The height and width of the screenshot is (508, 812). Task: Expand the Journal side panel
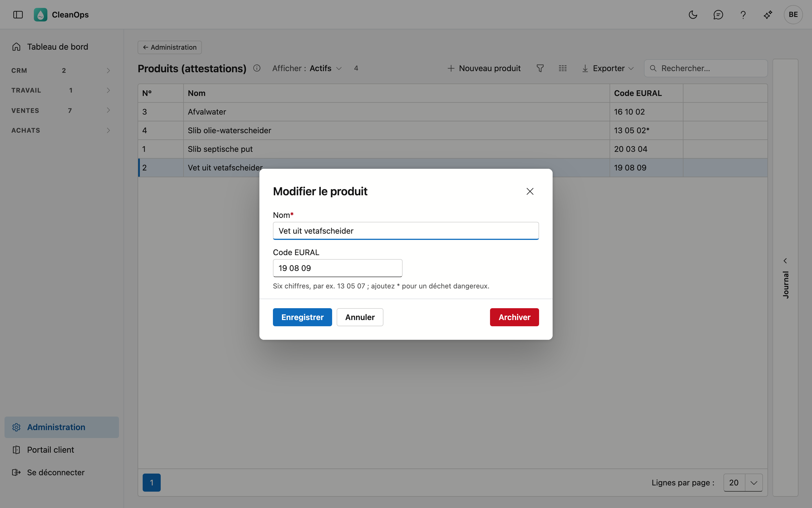coord(785,277)
